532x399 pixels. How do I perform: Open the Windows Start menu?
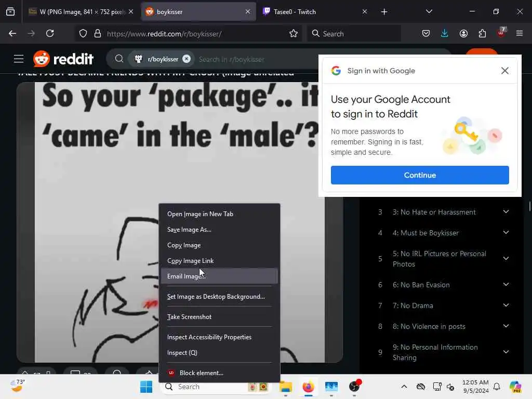[x=146, y=387]
